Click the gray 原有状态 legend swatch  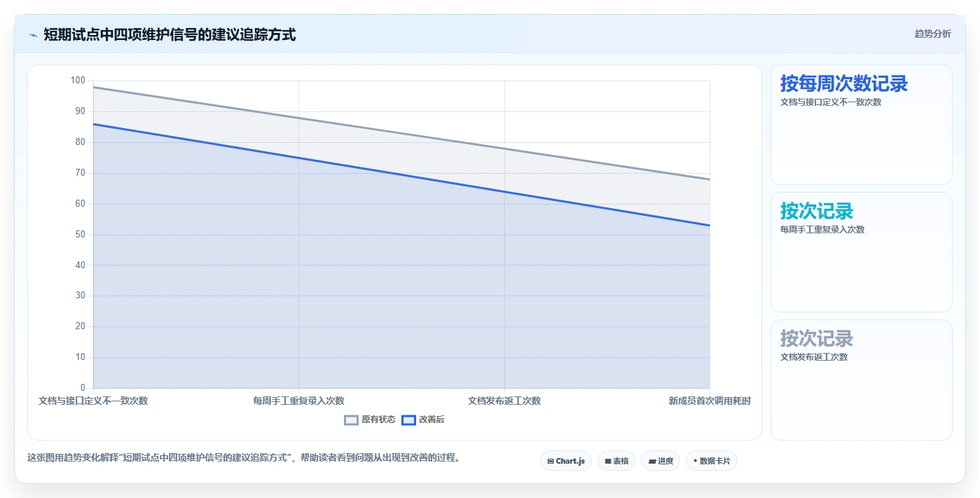pos(352,420)
